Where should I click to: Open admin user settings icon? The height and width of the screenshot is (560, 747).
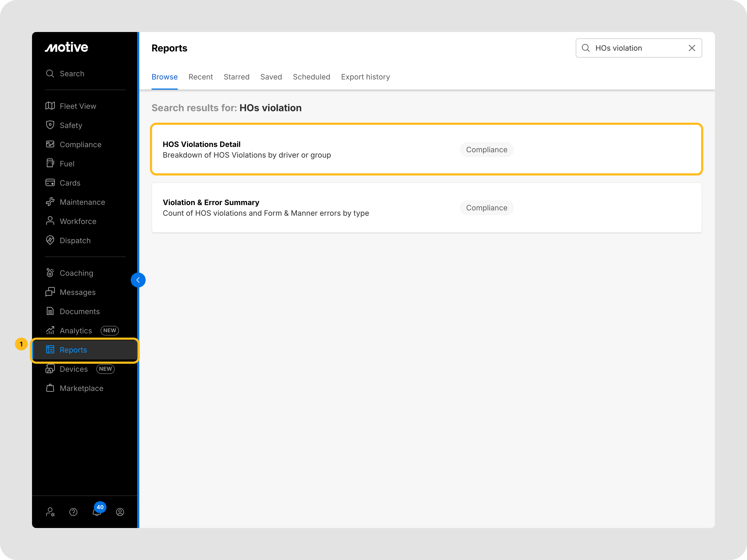pos(50,512)
